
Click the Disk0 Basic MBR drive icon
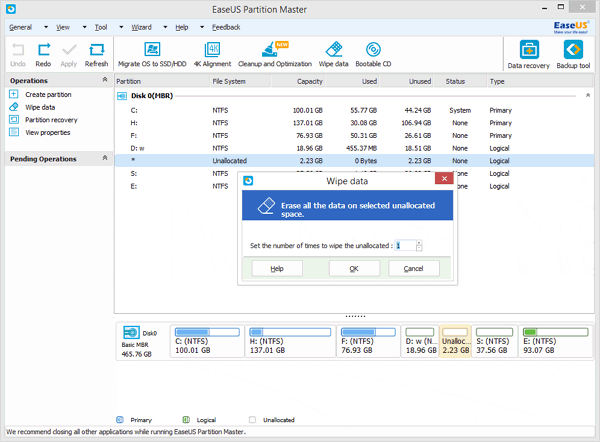[x=131, y=333]
